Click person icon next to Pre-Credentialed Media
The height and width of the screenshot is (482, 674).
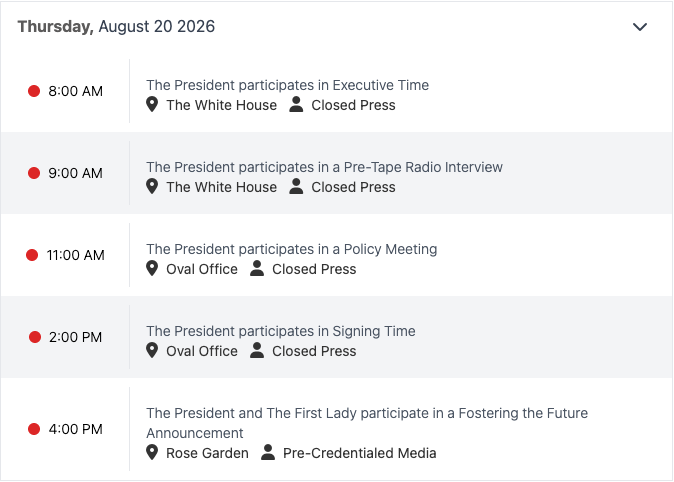tap(268, 452)
